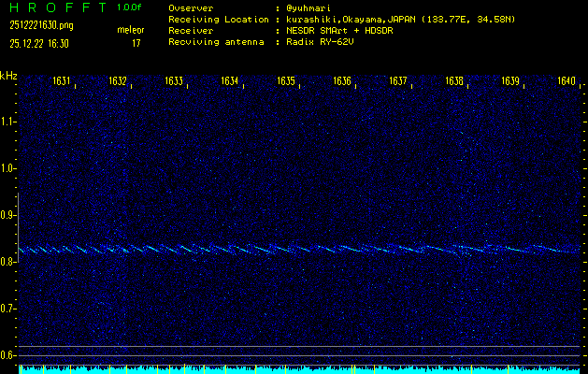Click the 0.8 kHz frequency label
The height and width of the screenshot is (374, 588).
(x=8, y=262)
